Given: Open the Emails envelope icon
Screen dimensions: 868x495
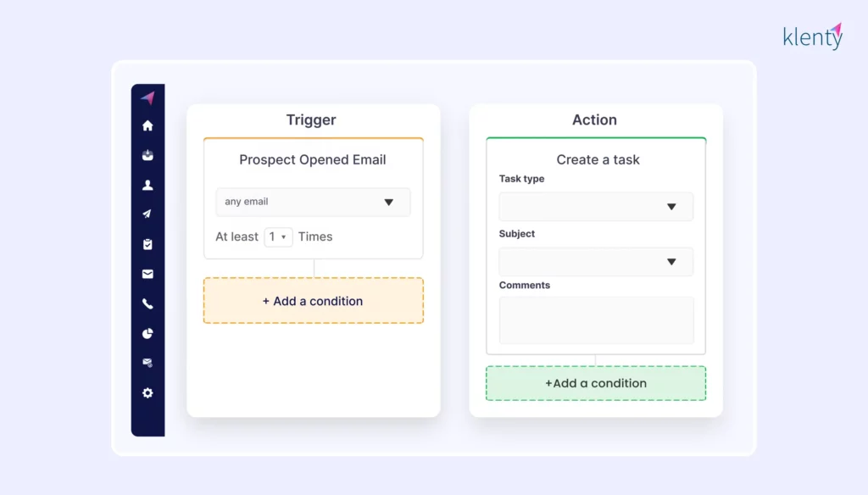Looking at the screenshot, I should 147,274.
